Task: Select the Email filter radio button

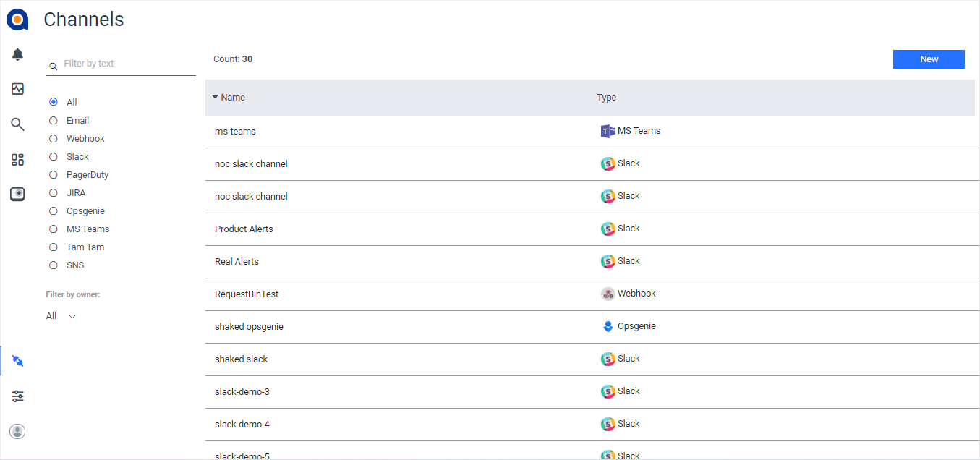Action: 52,120
